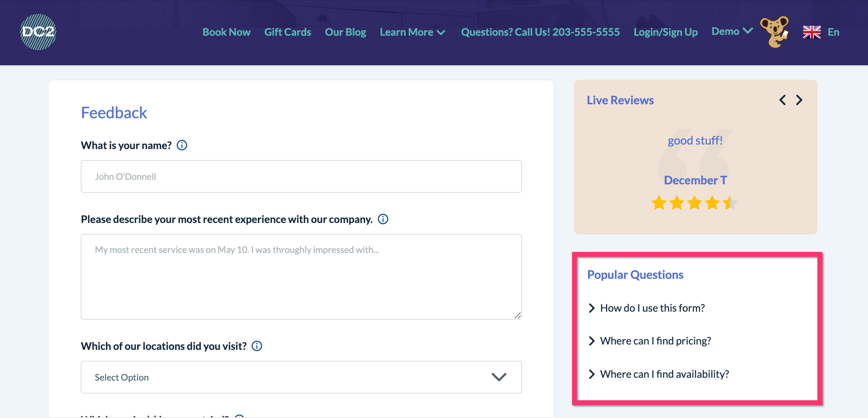Image resolution: width=868 pixels, height=418 pixels.
Task: Expand How do I use this form?
Action: click(647, 308)
